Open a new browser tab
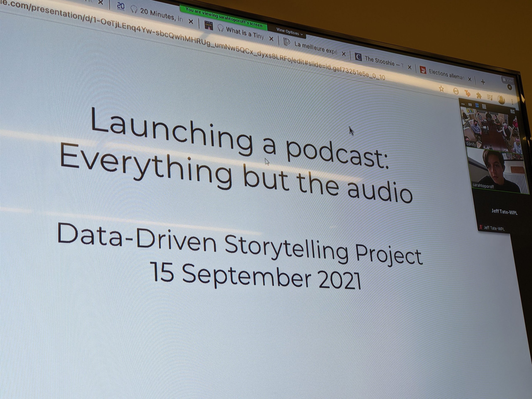Image resolution: width=532 pixels, height=399 pixels. 483,82
